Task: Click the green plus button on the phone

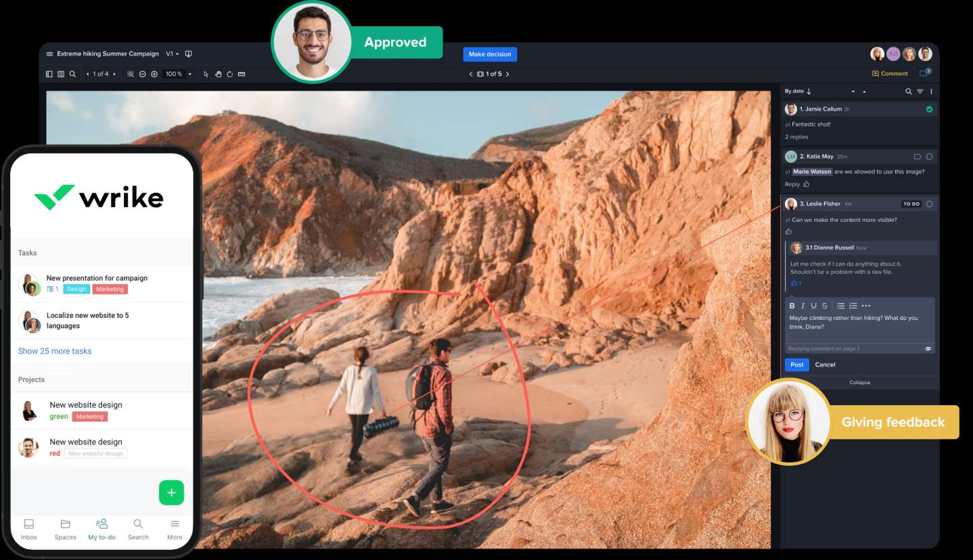Action: tap(171, 492)
